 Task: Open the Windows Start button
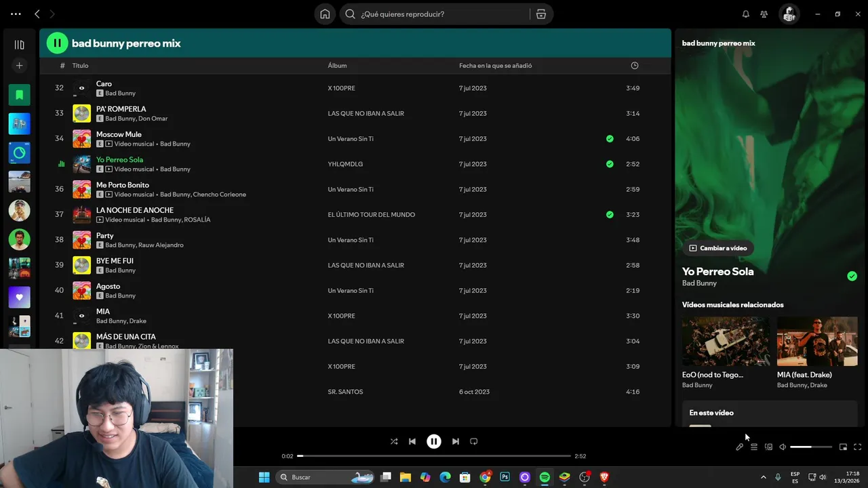click(264, 477)
